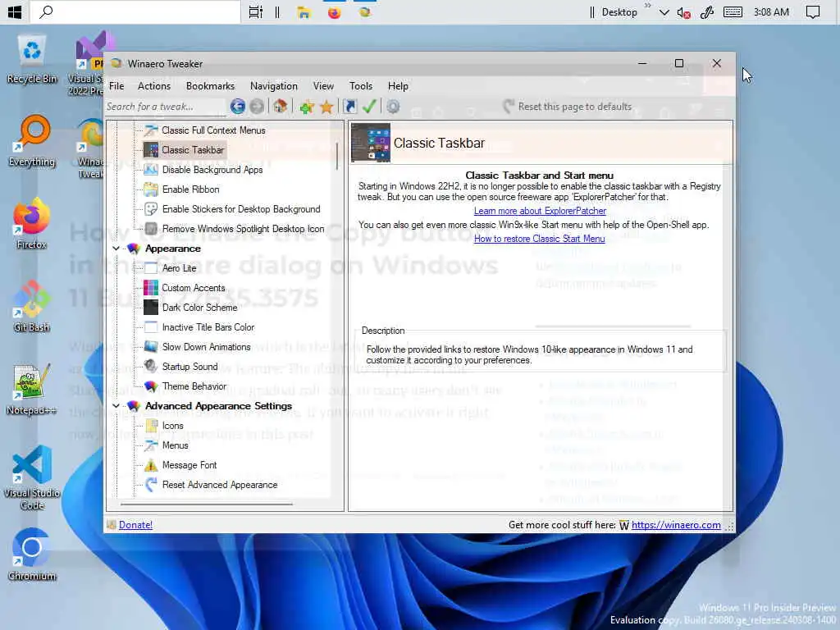Viewport: 840px width, 630px height.
Task: Open the Bookmarks menu
Action: pyautogui.click(x=211, y=86)
